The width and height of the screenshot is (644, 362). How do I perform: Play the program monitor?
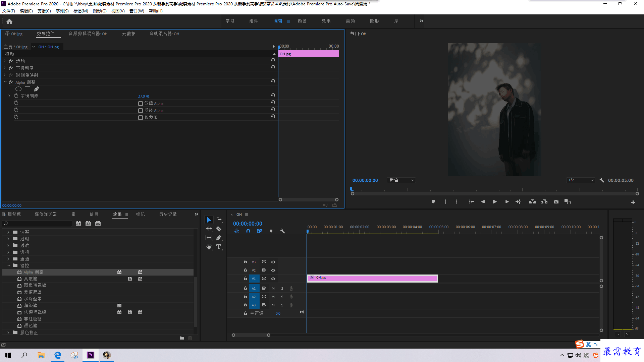point(494,202)
